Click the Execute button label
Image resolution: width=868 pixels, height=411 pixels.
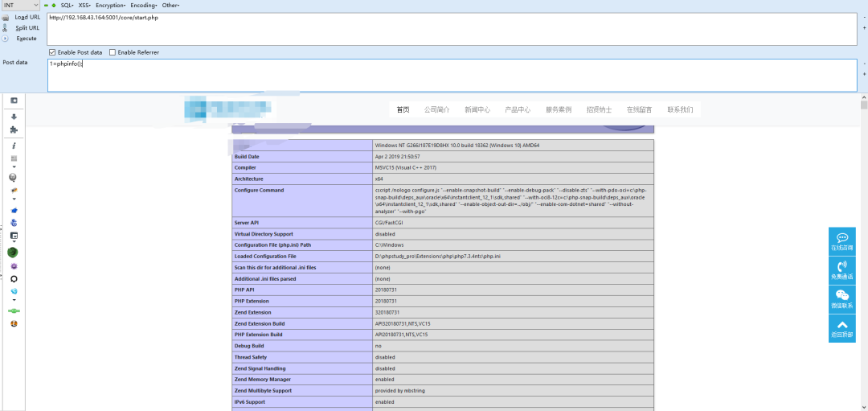pos(27,39)
